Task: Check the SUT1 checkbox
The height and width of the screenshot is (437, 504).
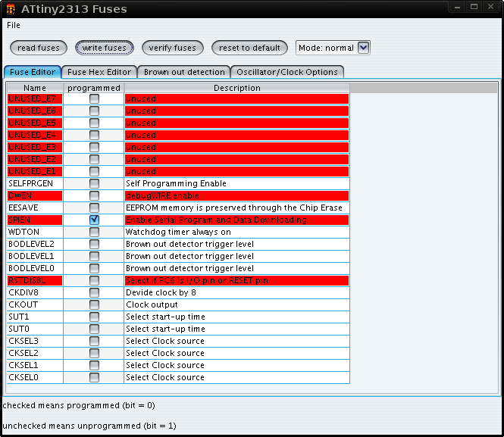Action: point(94,317)
